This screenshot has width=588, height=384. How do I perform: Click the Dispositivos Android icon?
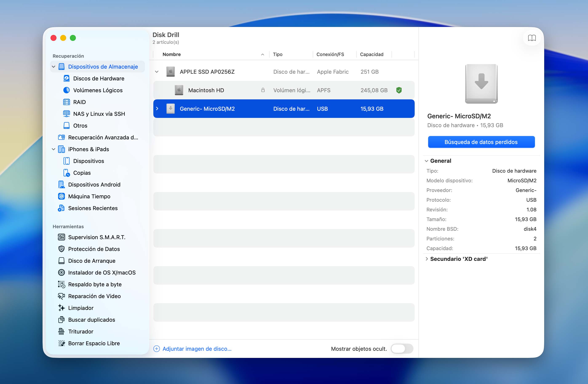(x=61, y=184)
